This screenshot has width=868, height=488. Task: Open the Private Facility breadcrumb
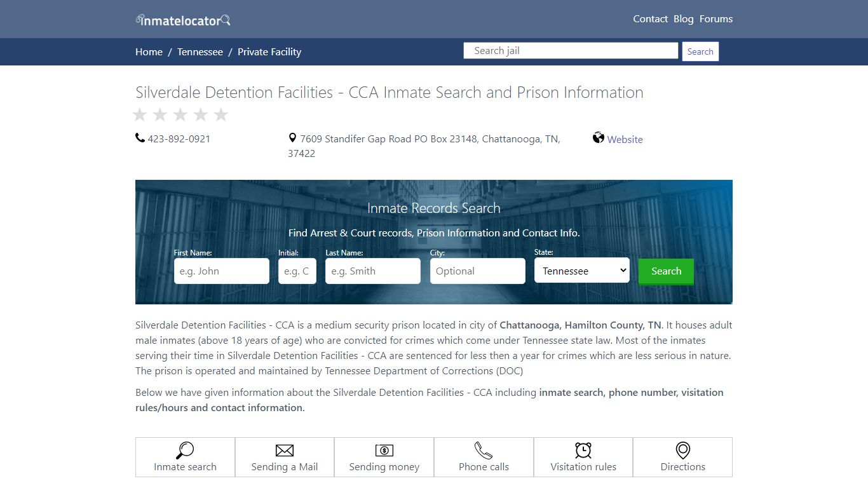(269, 52)
